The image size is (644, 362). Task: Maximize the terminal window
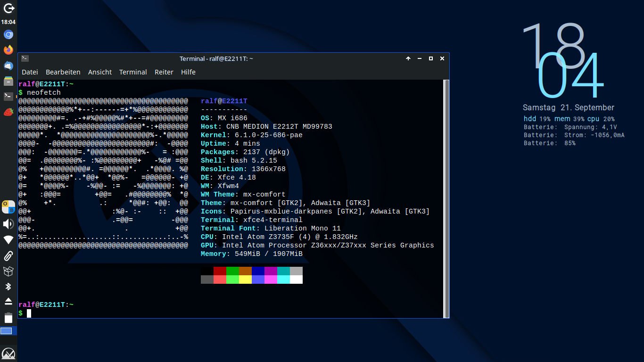coord(431,58)
